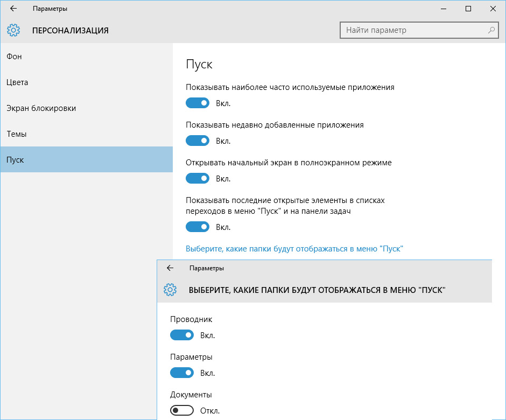Disable Проводник folder toggle
This screenshot has height=420, width=506.
pos(182,335)
